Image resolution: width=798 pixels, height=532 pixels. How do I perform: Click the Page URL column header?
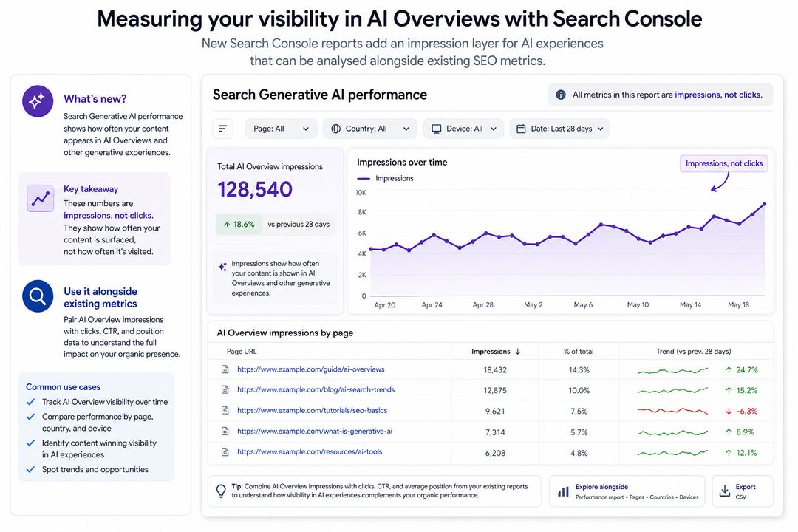click(x=242, y=351)
